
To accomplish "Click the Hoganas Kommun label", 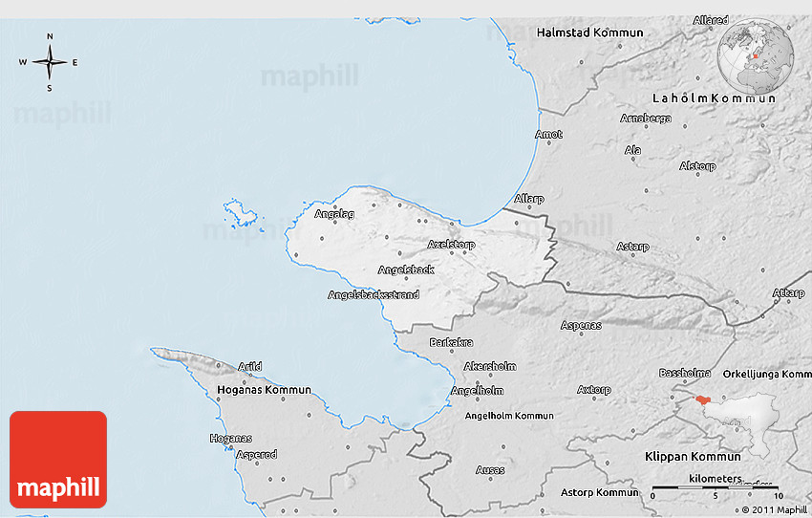I will coord(262,390).
